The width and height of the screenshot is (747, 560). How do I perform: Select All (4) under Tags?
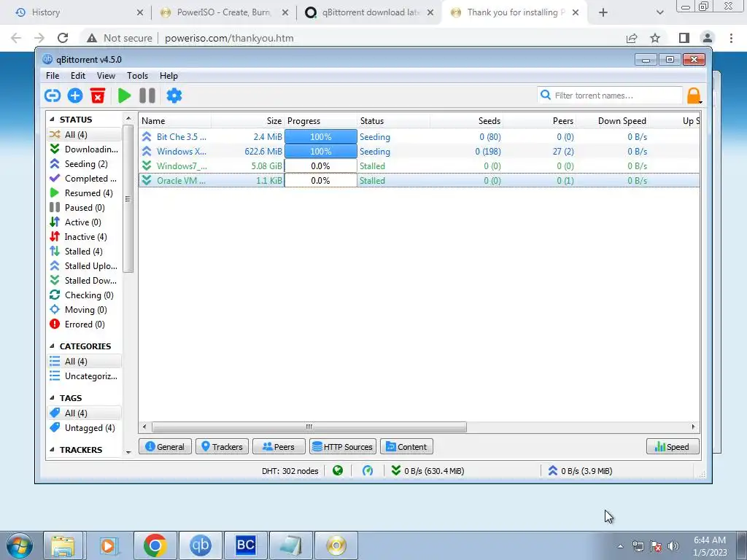[x=85, y=413]
